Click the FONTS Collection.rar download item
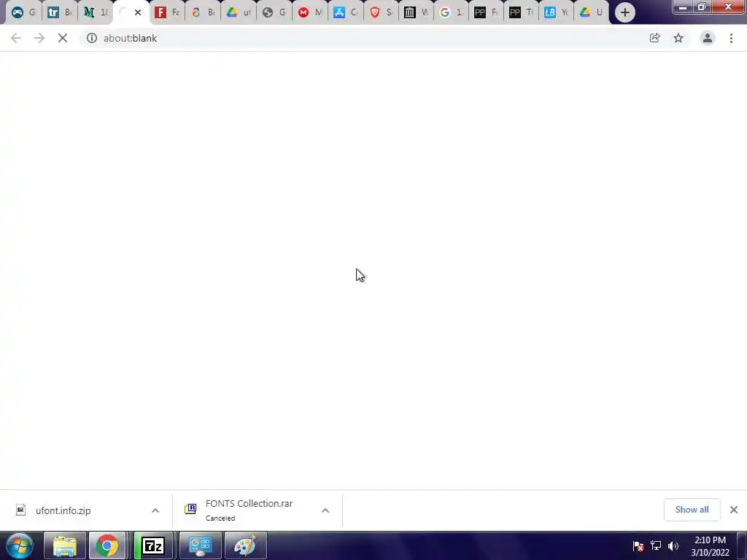This screenshot has width=747, height=560. [x=249, y=510]
